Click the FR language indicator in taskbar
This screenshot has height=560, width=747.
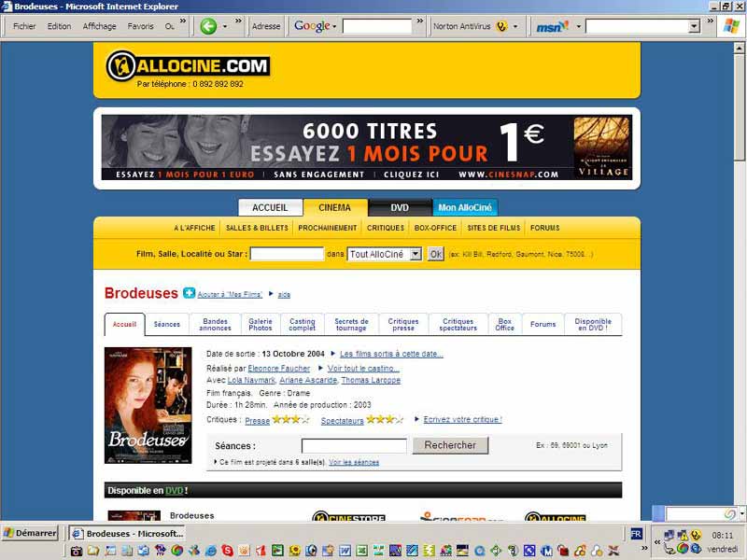636,534
